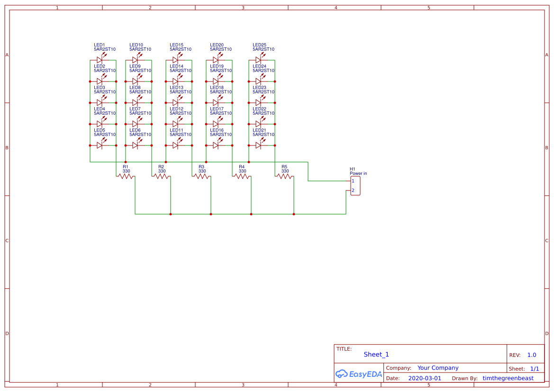Select the LED16 diode symbol

click(216, 145)
